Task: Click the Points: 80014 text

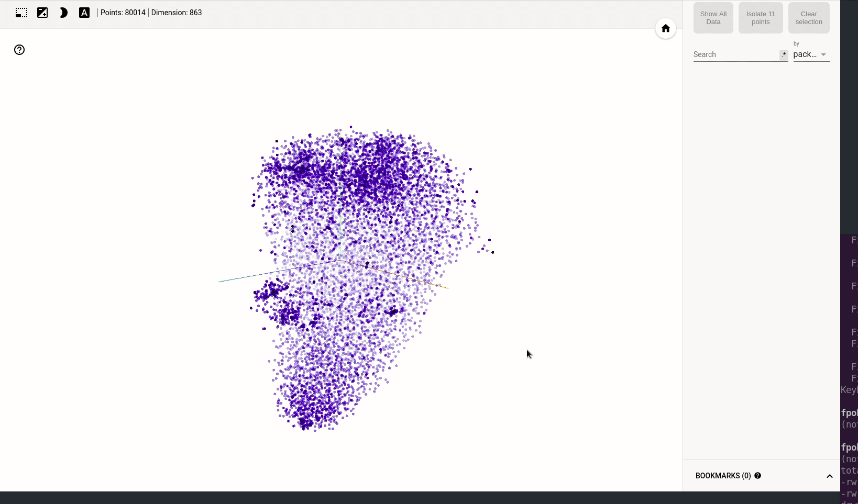Action: click(123, 13)
